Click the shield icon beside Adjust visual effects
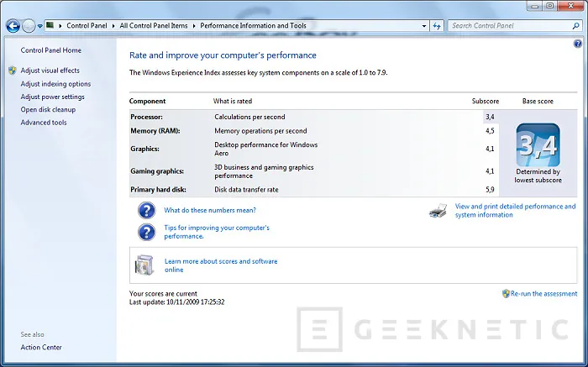This screenshot has height=367, width=588. [13, 71]
